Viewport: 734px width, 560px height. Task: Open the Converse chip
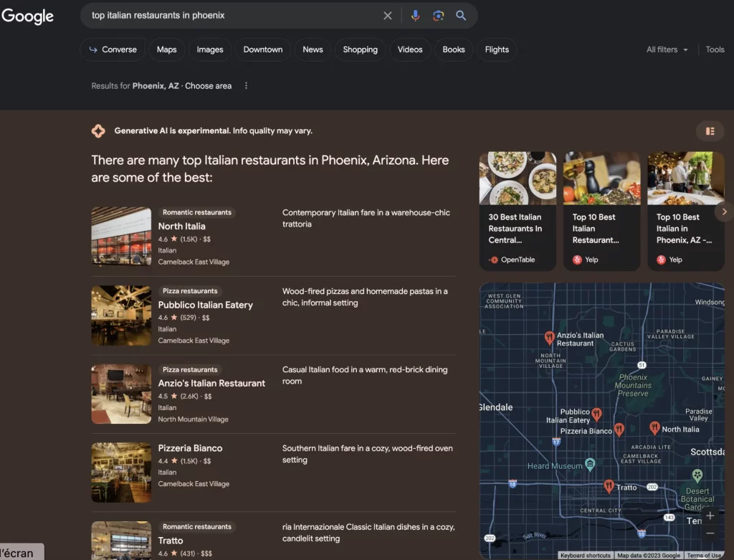coord(113,49)
